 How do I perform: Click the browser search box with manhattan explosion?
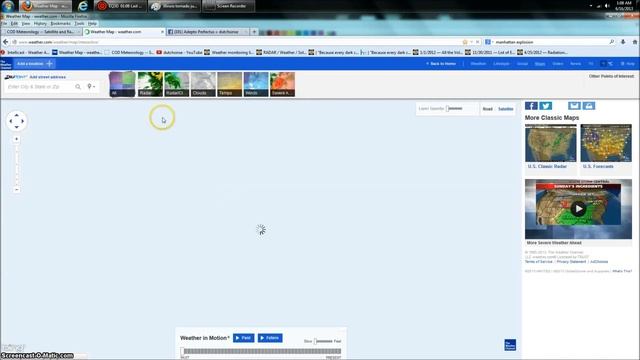551,42
